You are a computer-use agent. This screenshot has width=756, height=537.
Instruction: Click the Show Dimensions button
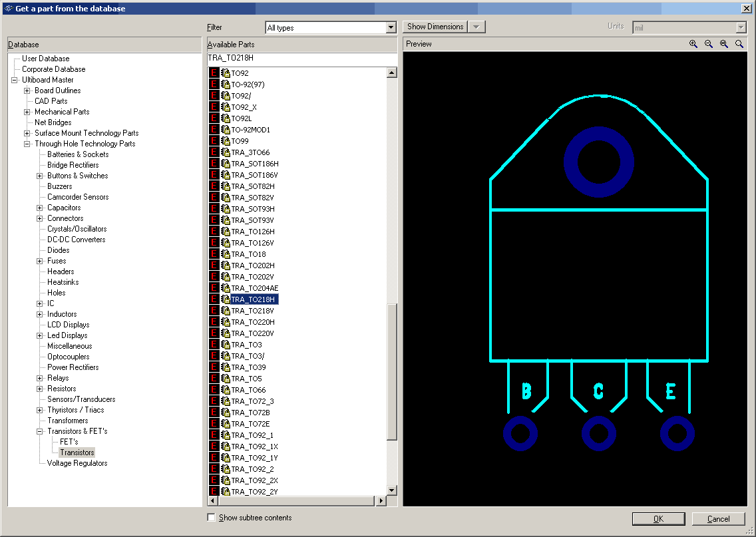(435, 27)
